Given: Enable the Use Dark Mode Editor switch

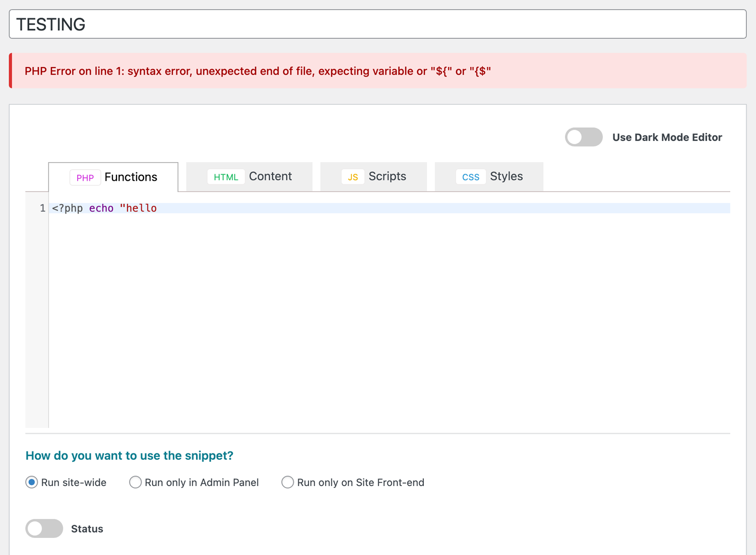Looking at the screenshot, I should 583,137.
